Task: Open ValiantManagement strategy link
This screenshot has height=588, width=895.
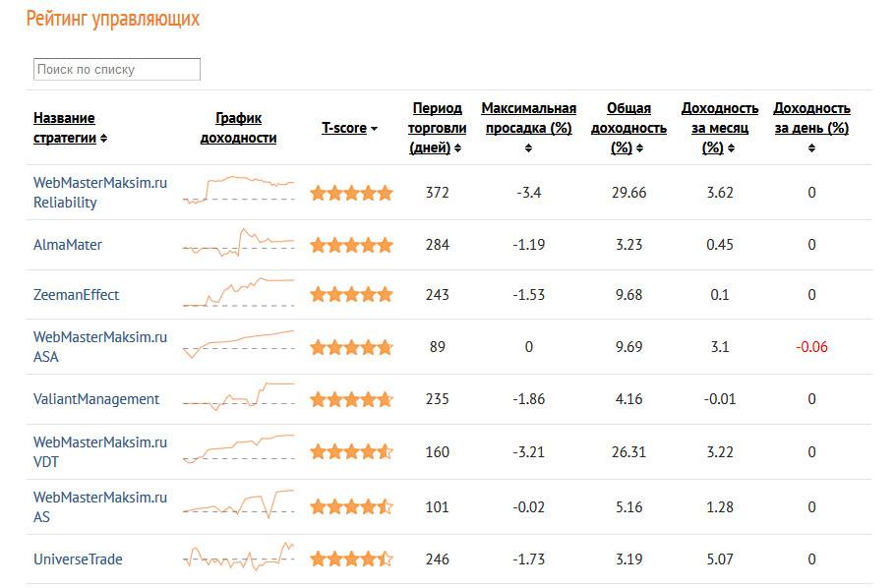Action: coord(96,399)
